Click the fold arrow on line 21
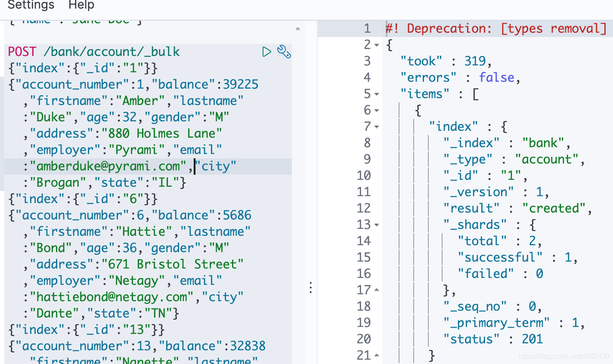This screenshot has height=364, width=613. pyautogui.click(x=377, y=355)
